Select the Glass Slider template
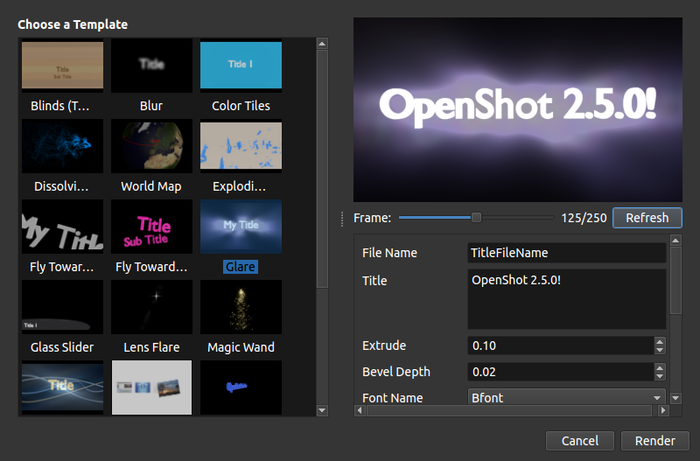 pos(61,308)
